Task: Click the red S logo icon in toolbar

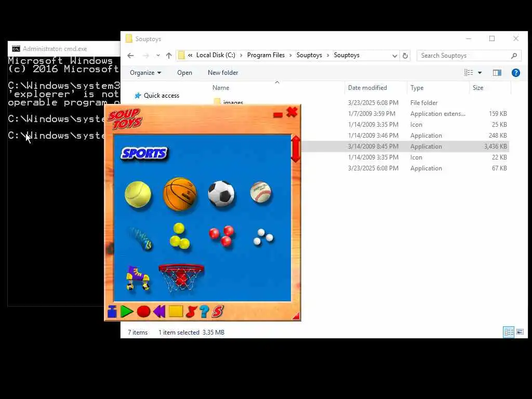Action: point(218,312)
